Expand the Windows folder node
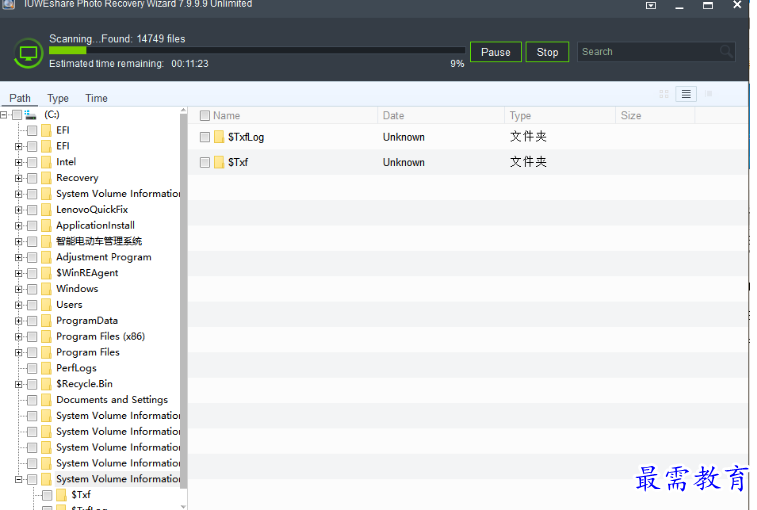This screenshot has width=757, height=510. click(x=18, y=289)
